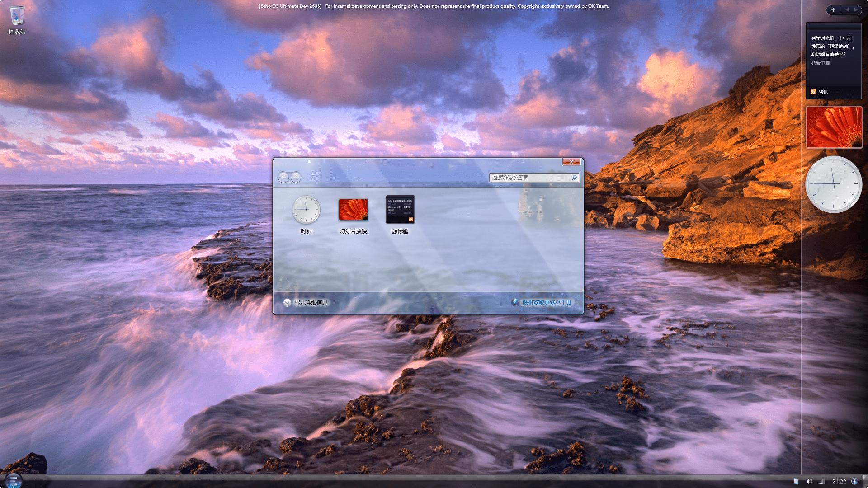Screen dimensions: 868x488
Task: Click the sidebar add gadget plus button
Action: point(833,10)
